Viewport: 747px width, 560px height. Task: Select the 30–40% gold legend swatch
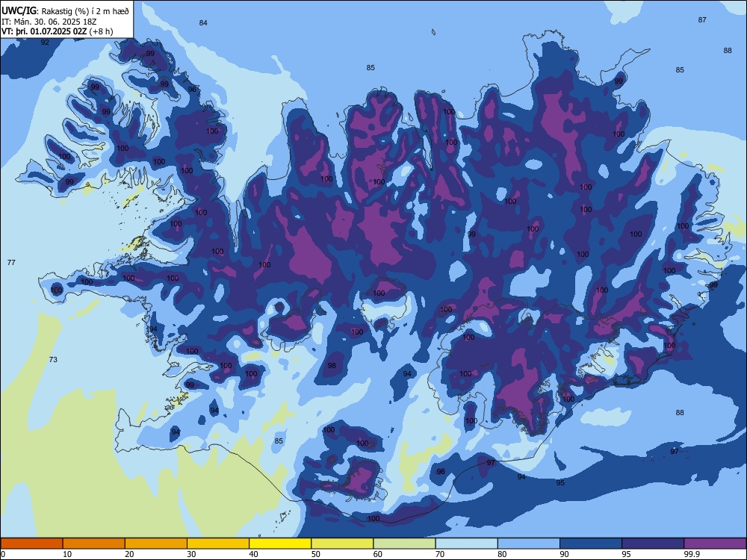218,544
